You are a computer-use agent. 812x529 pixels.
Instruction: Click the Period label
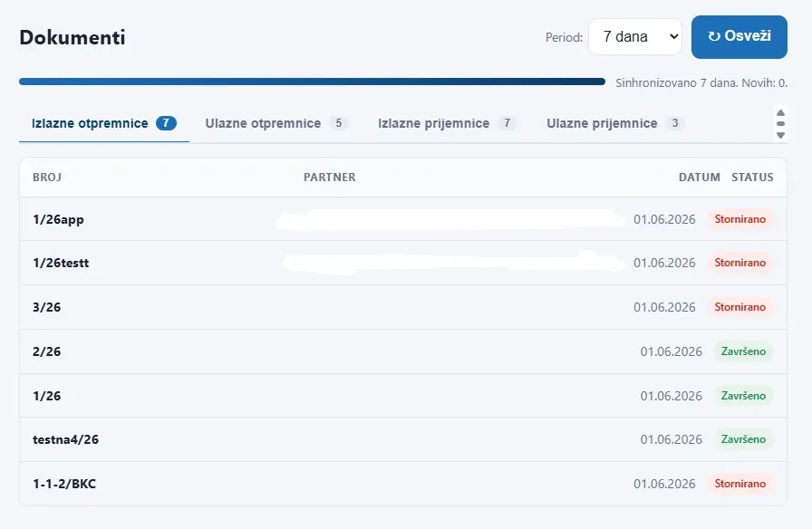pyautogui.click(x=564, y=37)
